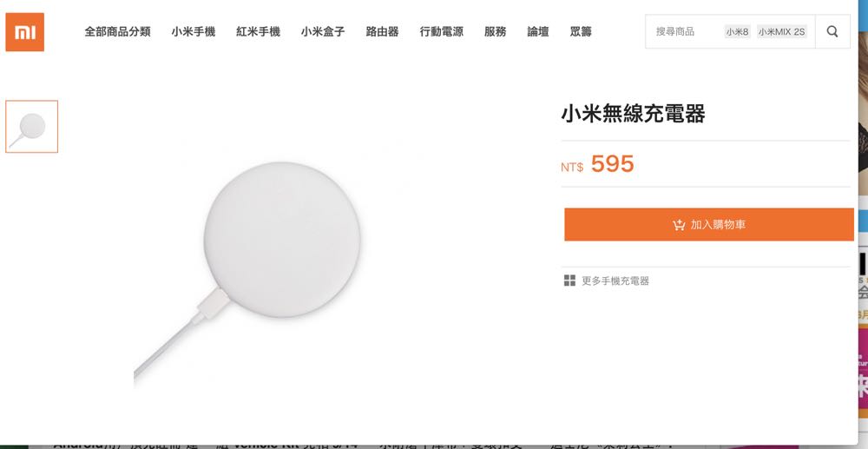The height and width of the screenshot is (449, 868).
Task: Select 小米盒子 in the navigation bar
Action: [x=323, y=32]
